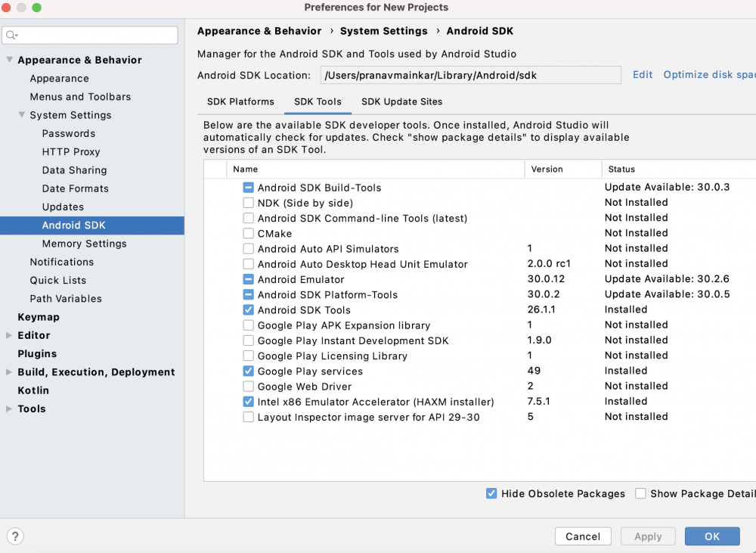Viewport: 756px width, 553px height.
Task: Click System Settings in the breadcrumb
Action: 384,31
